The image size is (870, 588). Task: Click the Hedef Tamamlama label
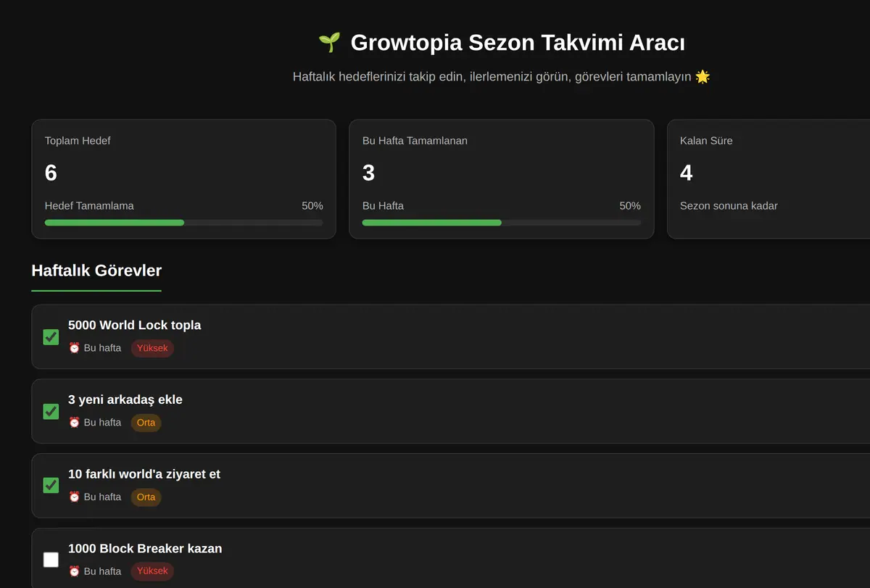pos(89,206)
